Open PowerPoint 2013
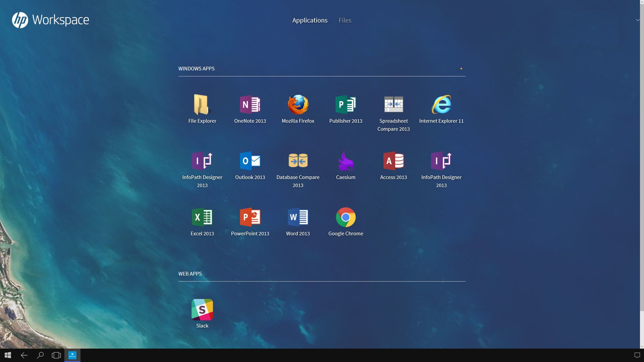The image size is (644, 362). tap(250, 222)
